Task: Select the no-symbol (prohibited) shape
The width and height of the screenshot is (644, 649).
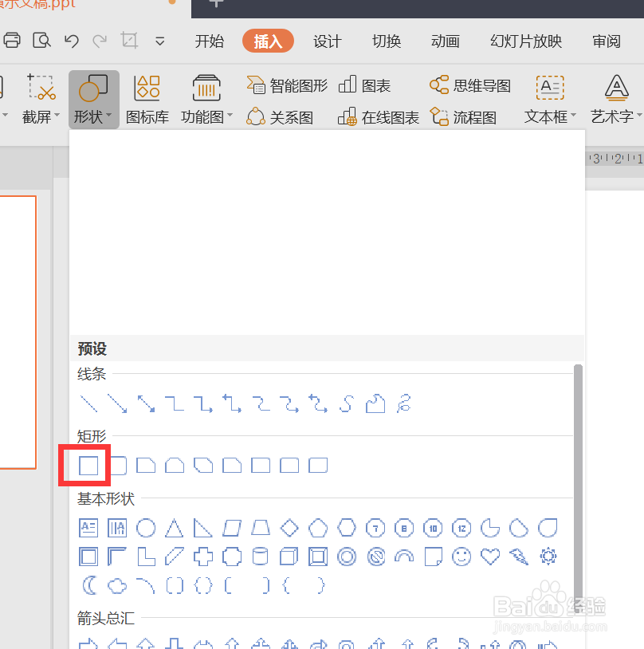Action: click(x=376, y=557)
